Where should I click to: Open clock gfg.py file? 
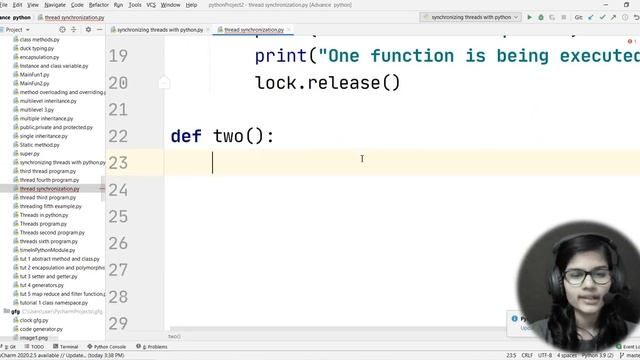point(34,320)
